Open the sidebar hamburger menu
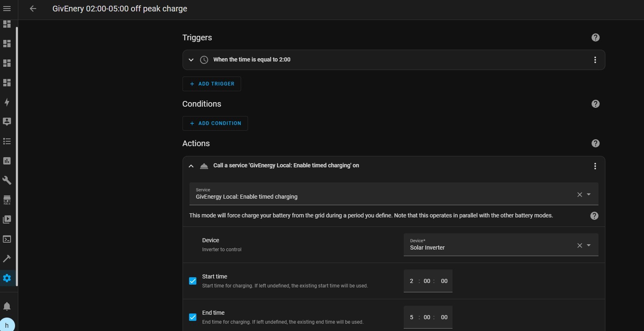This screenshot has width=644, height=331. point(7,9)
